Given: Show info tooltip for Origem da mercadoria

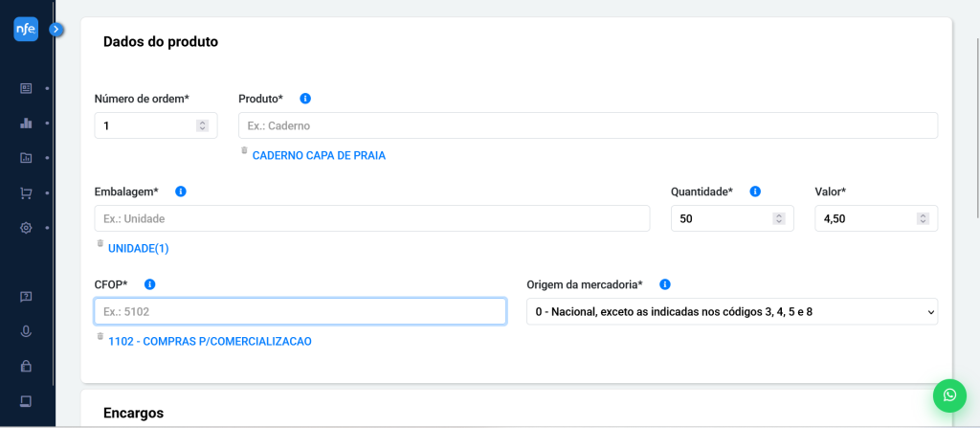Looking at the screenshot, I should tap(665, 284).
